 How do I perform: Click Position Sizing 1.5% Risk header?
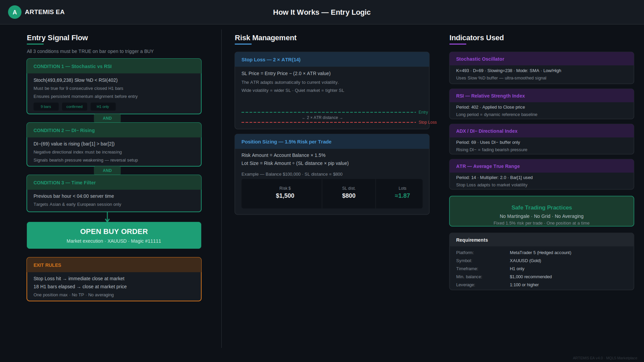pos(332,142)
